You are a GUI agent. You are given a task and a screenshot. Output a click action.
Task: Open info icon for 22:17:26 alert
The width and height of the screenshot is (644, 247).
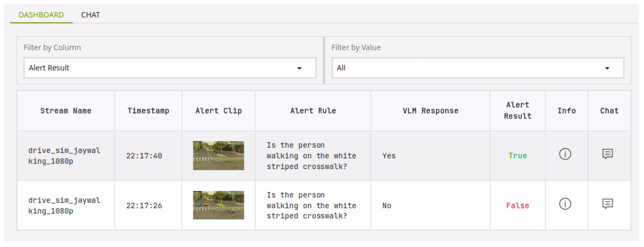point(565,204)
